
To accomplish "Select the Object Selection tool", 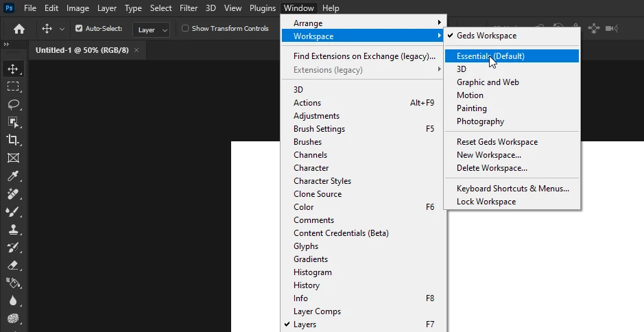I will 13,122.
